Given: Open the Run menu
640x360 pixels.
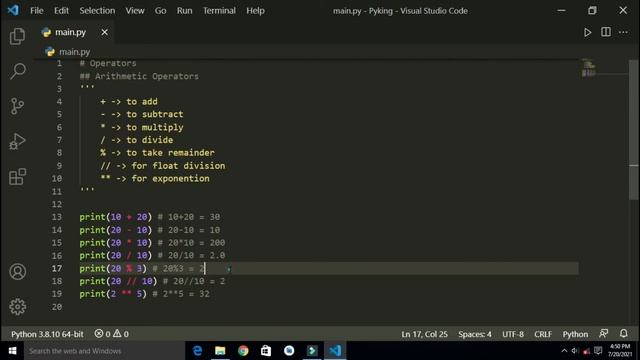Looking at the screenshot, I should 184,11.
